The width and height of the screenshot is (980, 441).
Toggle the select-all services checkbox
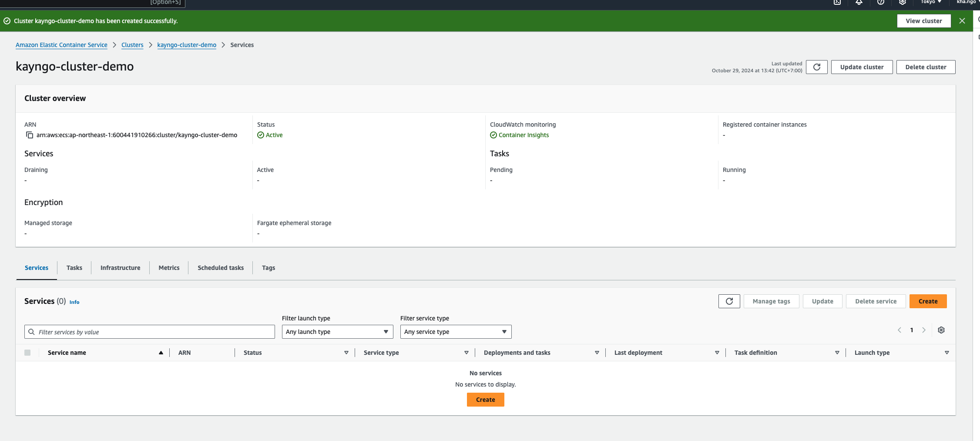pyautogui.click(x=27, y=353)
